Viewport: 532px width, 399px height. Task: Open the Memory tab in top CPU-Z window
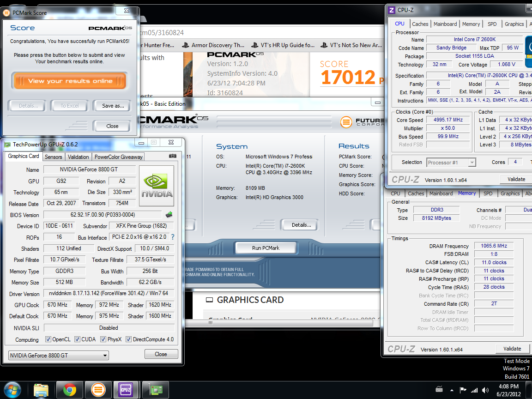(471, 24)
